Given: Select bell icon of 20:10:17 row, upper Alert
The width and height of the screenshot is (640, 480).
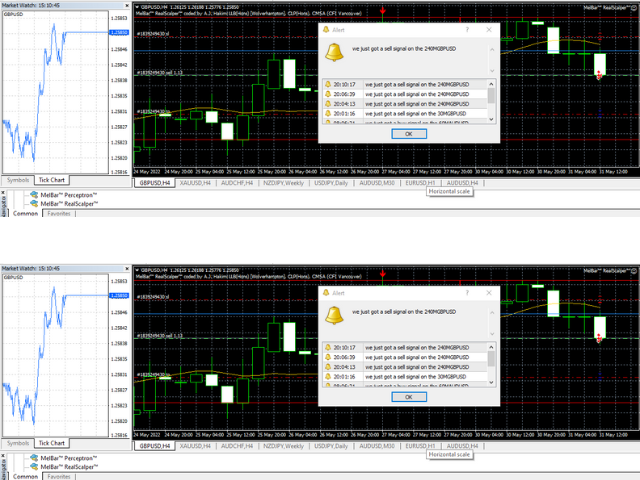Looking at the screenshot, I should 328,84.
